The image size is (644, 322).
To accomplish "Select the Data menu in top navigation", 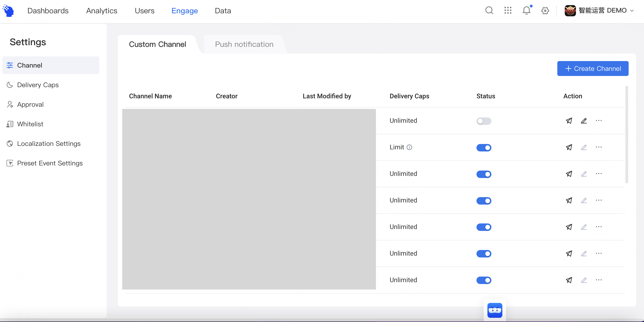I will coord(223,10).
